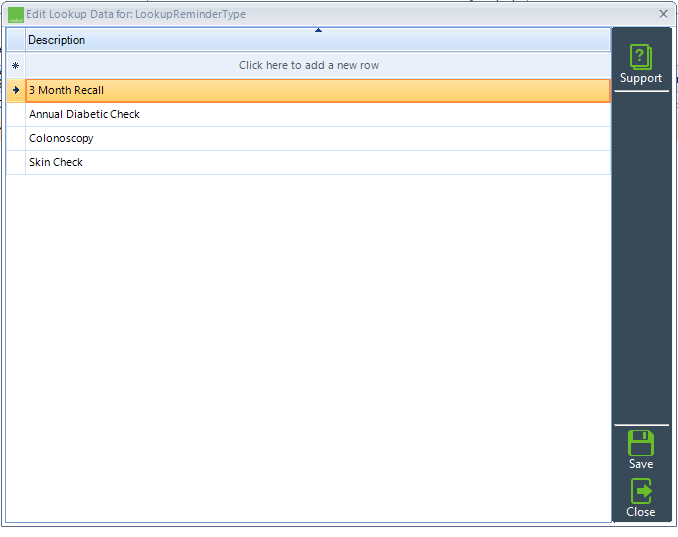The width and height of the screenshot is (678, 537).
Task: Click the Save floppy disk icon
Action: (640, 443)
